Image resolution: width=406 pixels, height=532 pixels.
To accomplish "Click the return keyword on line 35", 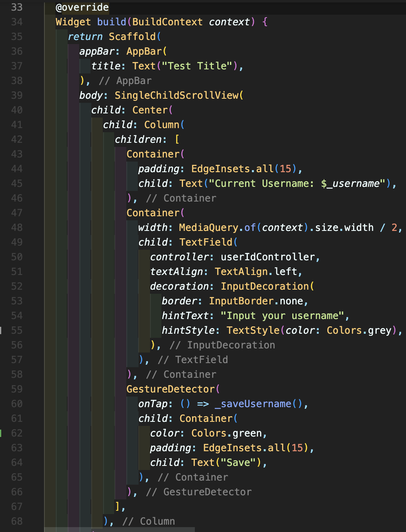I will (85, 37).
